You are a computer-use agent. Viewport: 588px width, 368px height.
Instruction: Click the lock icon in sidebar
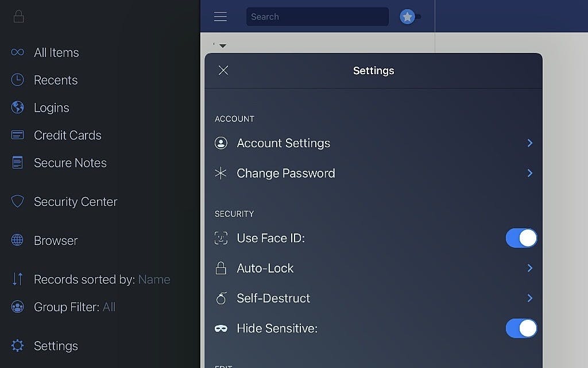(18, 16)
